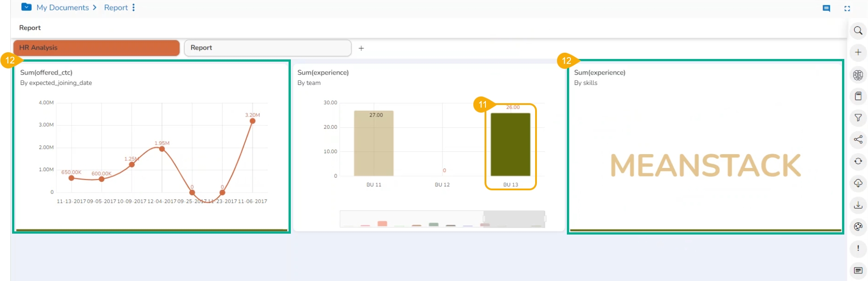Viewport: 868px width, 281px height.
Task: Open the comments icon at top right
Action: point(826,8)
